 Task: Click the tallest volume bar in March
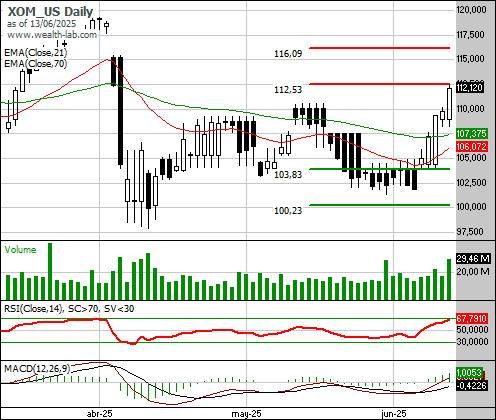50,271
